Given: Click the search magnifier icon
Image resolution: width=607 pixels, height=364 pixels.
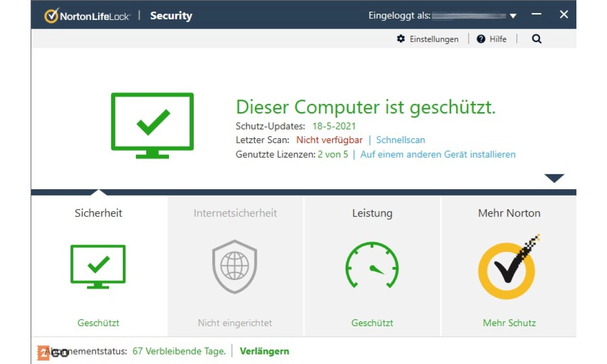Looking at the screenshot, I should point(536,39).
